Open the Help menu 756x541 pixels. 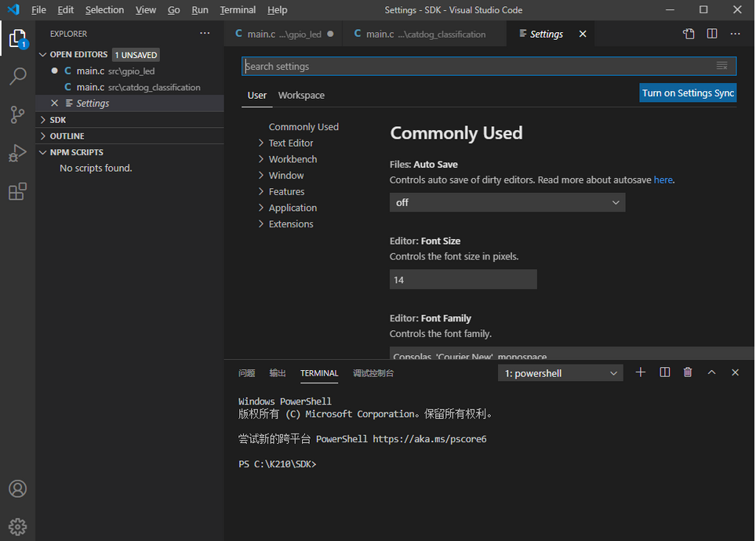coord(278,9)
